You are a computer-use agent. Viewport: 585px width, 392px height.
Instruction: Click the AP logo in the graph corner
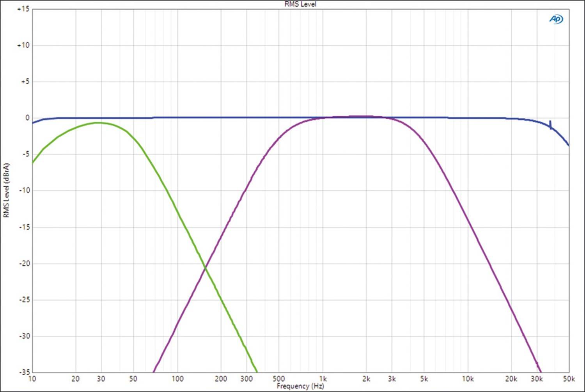click(556, 19)
